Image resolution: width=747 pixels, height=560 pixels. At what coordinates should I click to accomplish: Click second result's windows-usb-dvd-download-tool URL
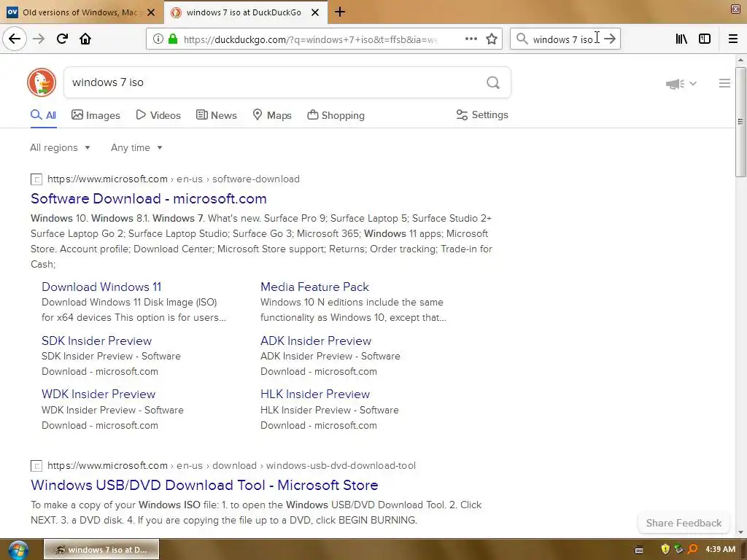(x=231, y=465)
